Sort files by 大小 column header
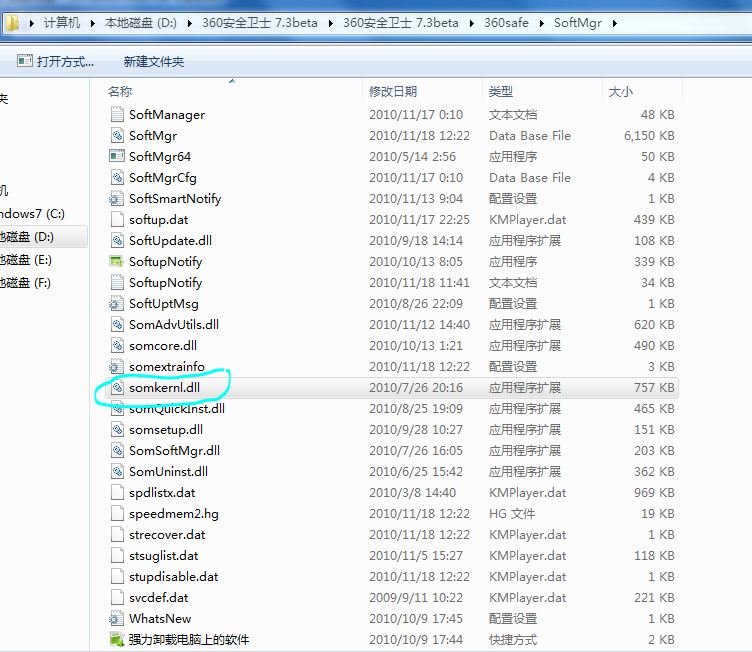 pos(620,91)
